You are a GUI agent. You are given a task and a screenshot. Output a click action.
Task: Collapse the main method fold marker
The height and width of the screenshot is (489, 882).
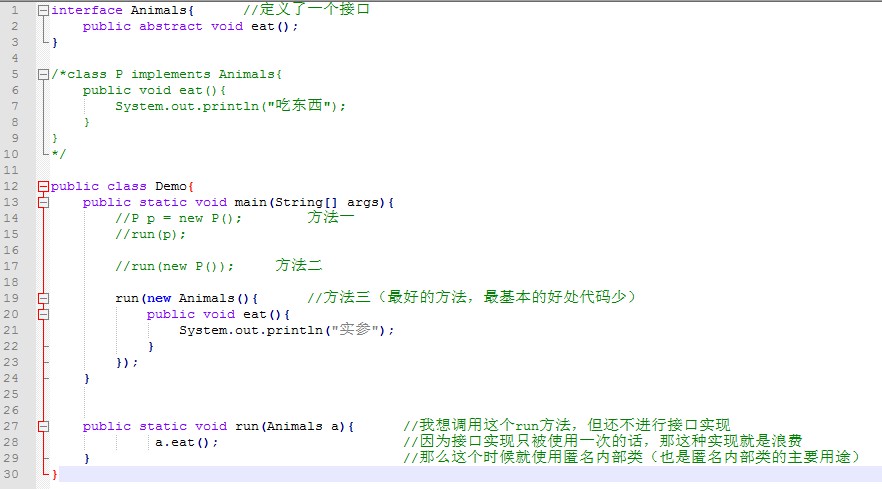point(43,202)
